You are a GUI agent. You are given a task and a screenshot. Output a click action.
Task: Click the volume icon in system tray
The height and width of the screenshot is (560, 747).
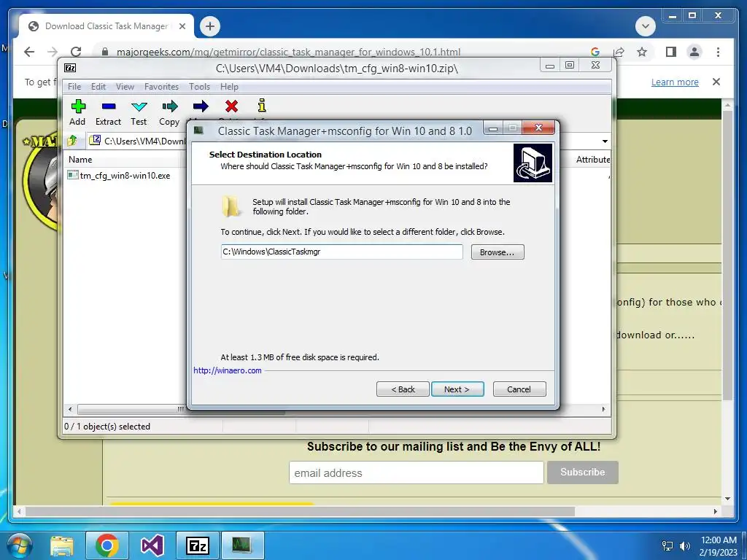pos(685,545)
